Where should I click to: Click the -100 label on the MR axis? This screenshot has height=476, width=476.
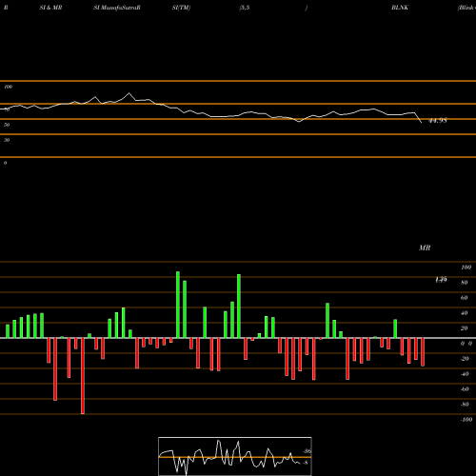(x=466, y=420)
